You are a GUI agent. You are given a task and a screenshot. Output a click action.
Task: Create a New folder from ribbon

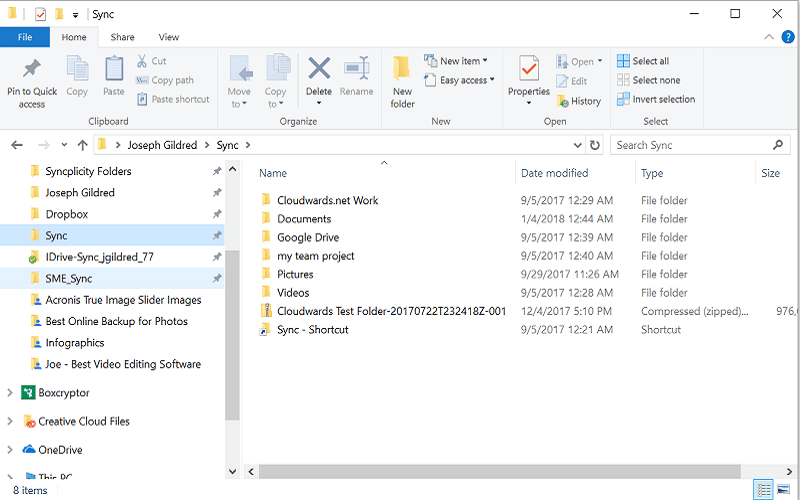coord(402,82)
